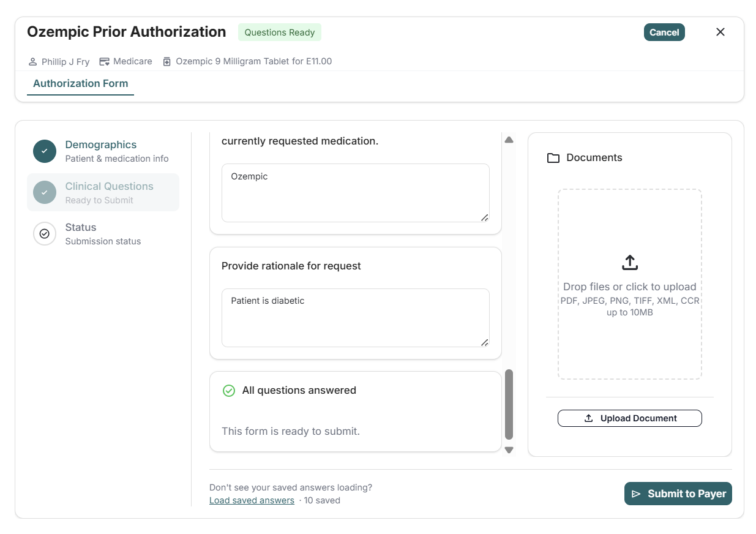
Task: Click the Medicare payer label
Action: (133, 62)
